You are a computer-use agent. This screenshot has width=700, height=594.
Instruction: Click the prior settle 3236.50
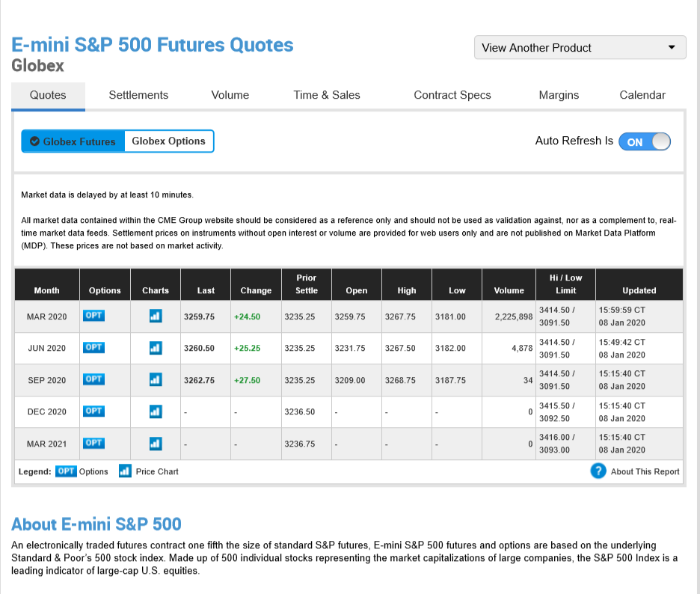point(300,411)
